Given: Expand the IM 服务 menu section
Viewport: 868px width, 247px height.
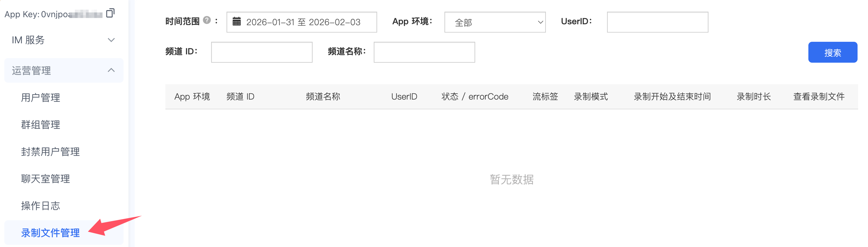Looking at the screenshot, I should (x=64, y=40).
